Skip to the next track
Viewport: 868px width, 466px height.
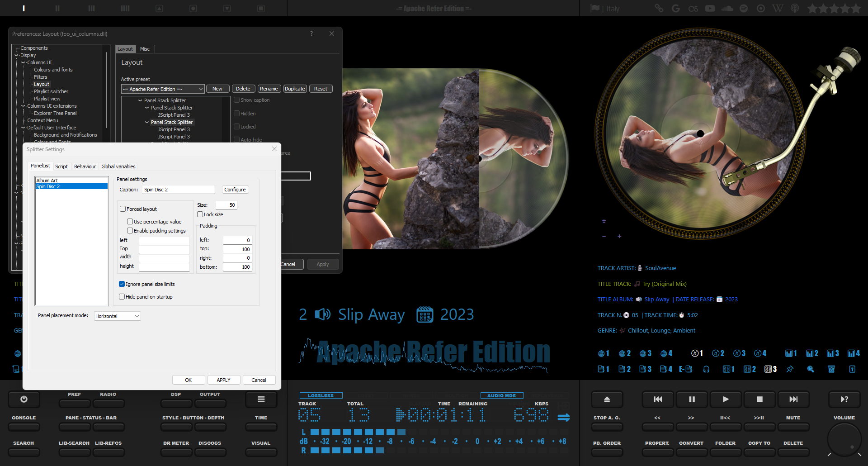tap(793, 399)
